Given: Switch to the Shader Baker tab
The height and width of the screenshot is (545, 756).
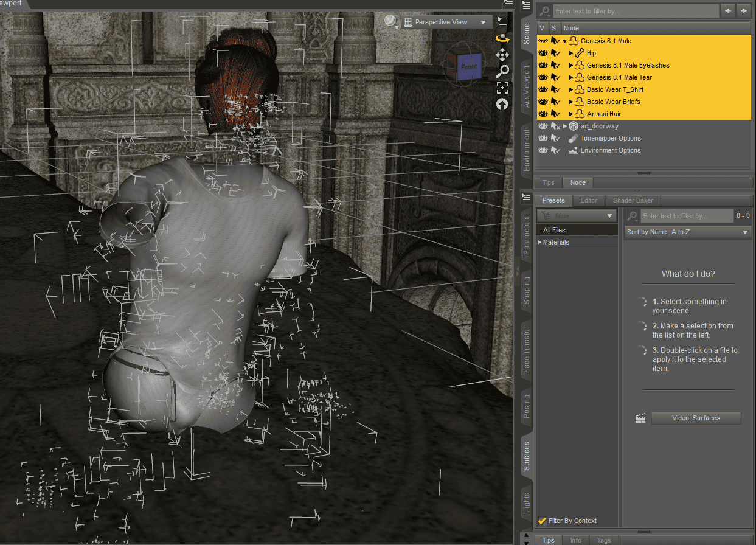Looking at the screenshot, I should pos(633,200).
